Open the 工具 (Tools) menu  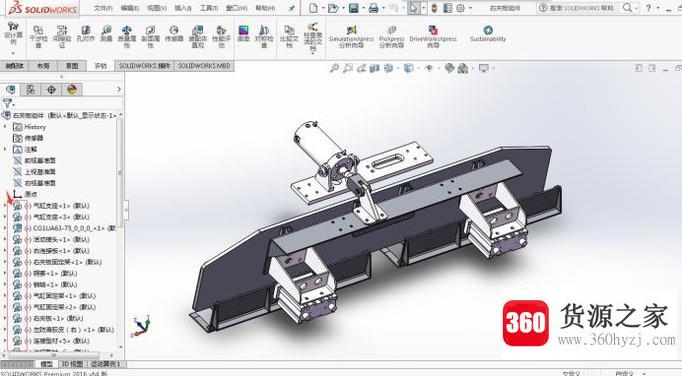pos(208,8)
